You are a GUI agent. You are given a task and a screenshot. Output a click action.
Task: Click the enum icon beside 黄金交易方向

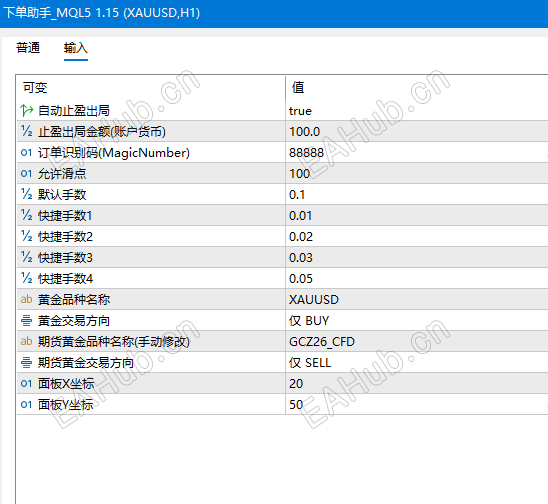27,321
